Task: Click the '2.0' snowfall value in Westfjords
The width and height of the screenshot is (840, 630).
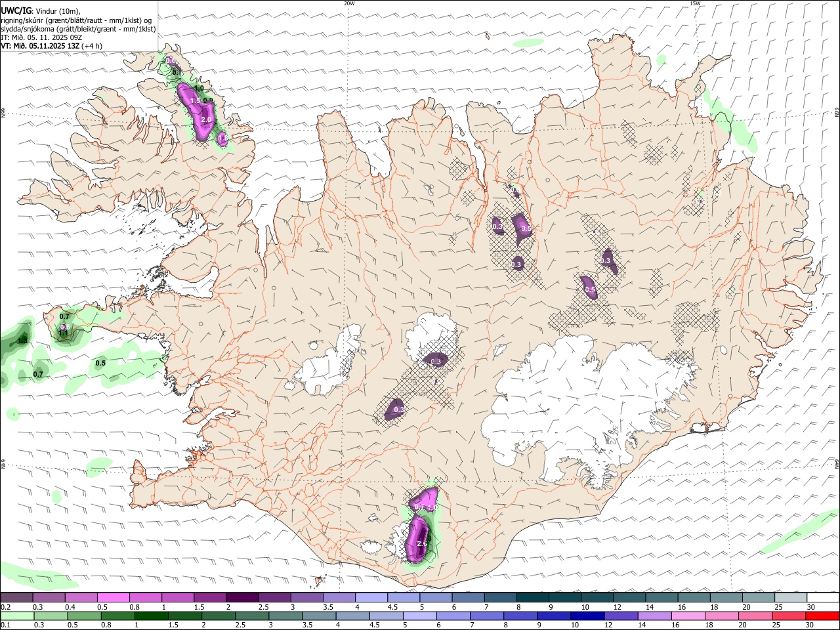Action: coord(206,120)
